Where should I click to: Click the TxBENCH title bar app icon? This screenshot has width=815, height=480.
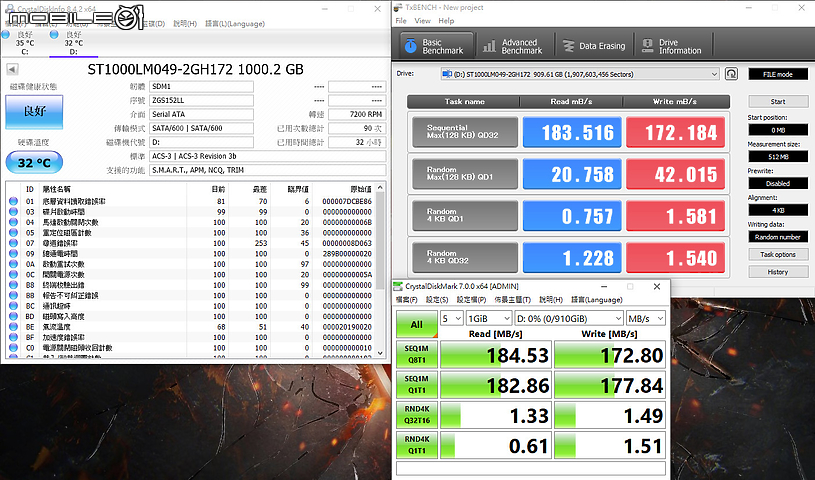[398, 7]
